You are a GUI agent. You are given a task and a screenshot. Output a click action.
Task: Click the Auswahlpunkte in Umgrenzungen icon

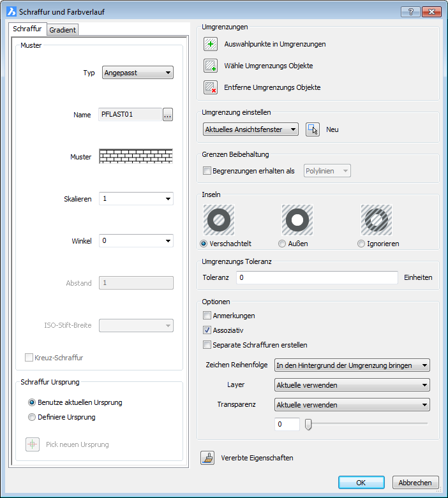211,44
